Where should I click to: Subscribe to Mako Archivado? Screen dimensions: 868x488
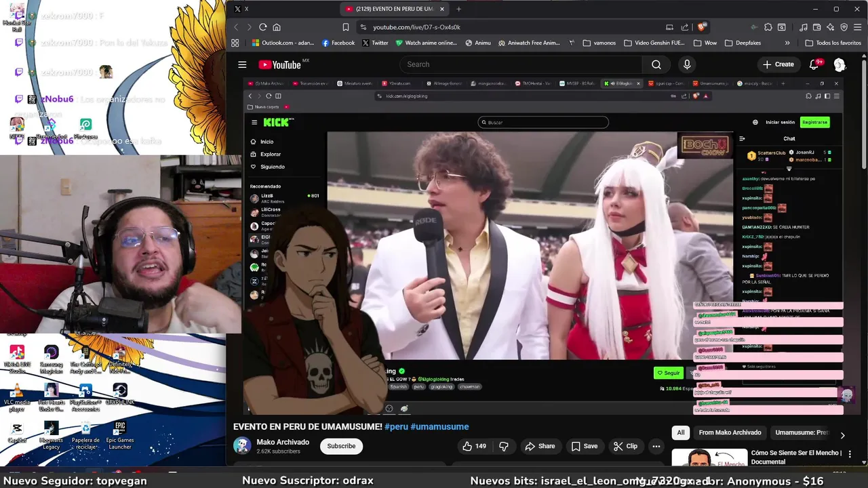(x=341, y=446)
